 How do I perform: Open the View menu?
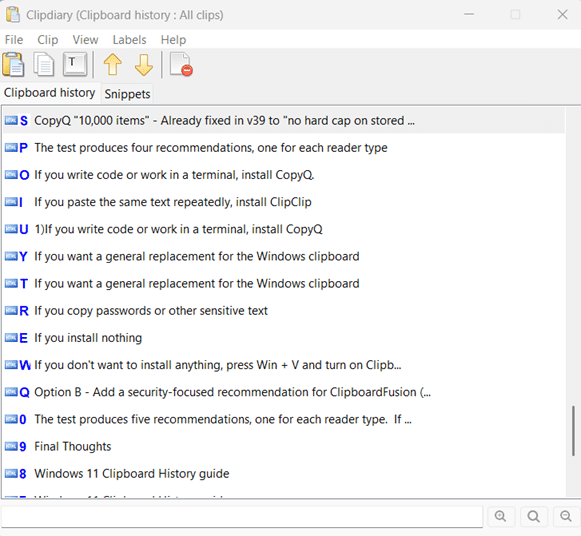pyautogui.click(x=86, y=40)
